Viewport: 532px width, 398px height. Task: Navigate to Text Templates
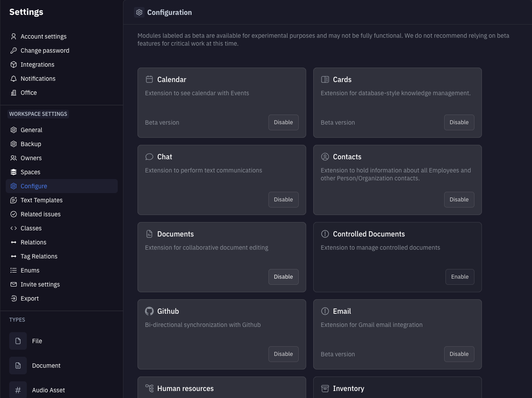pos(41,200)
